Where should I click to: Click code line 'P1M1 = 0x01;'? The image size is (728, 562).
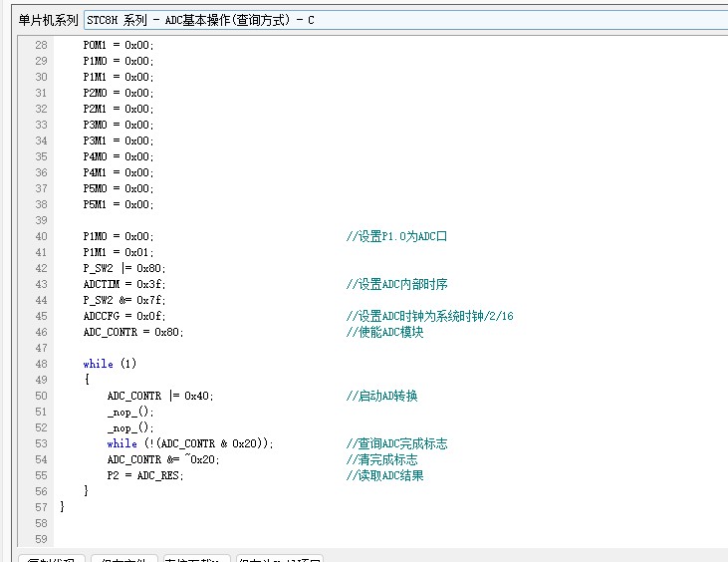119,252
